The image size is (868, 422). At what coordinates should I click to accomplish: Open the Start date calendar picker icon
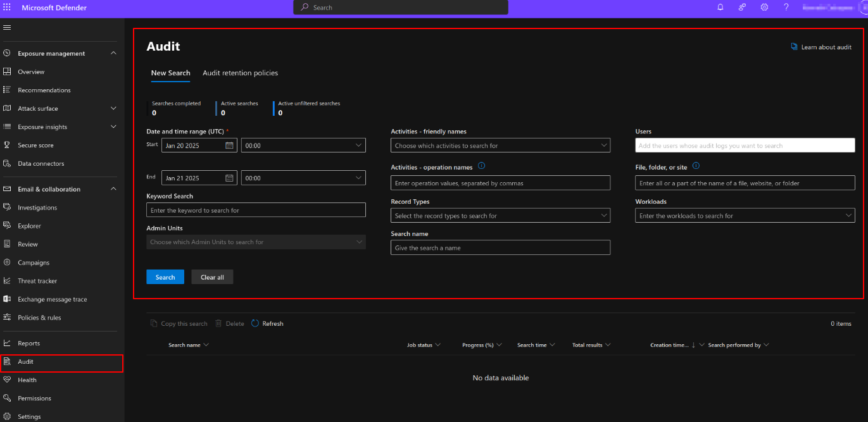229,146
